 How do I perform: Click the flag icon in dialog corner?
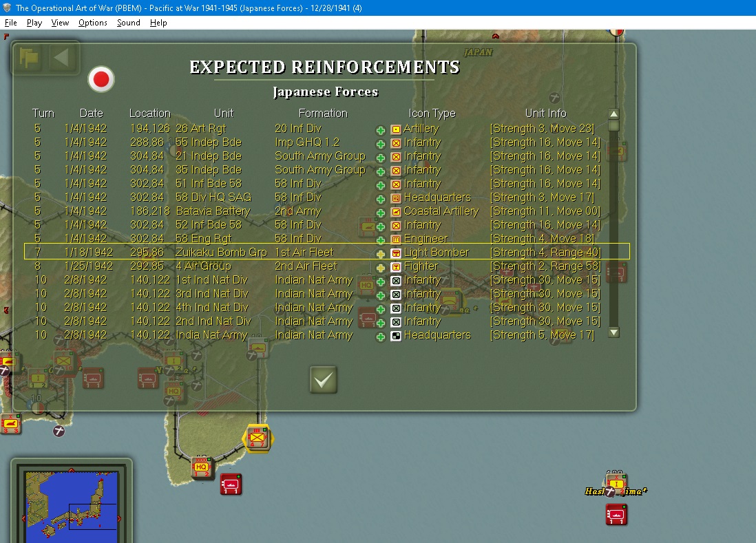click(29, 58)
